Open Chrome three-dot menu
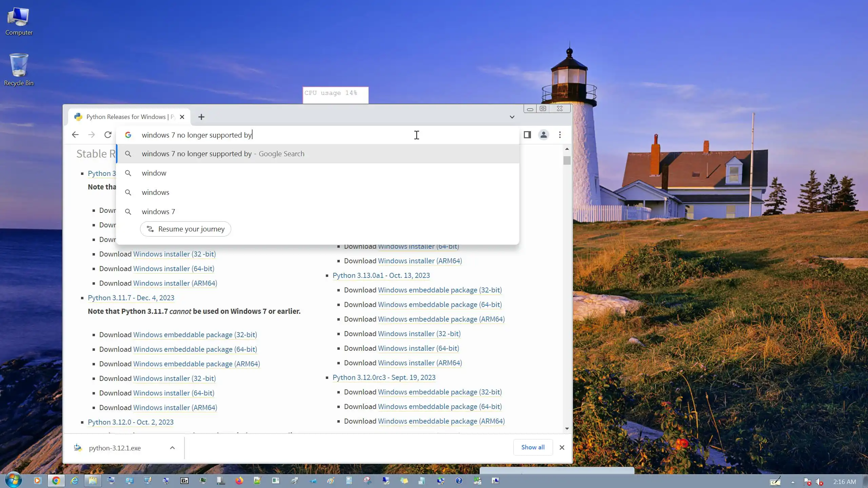 (560, 135)
